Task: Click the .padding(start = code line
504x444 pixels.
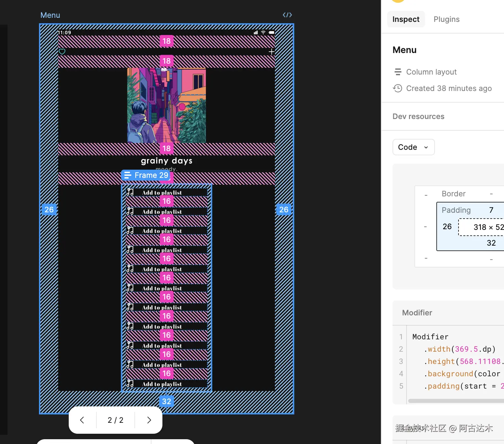Action: point(464,386)
